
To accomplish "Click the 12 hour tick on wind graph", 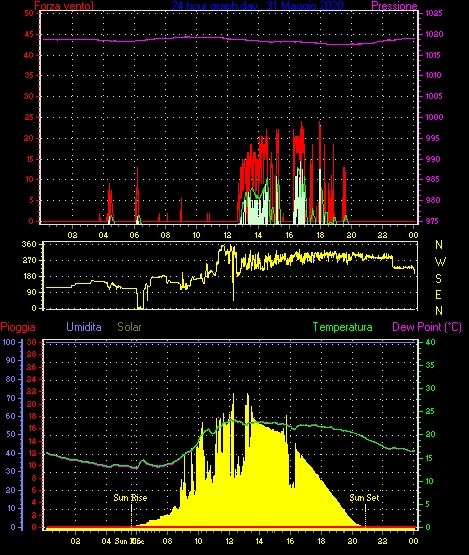I will (x=227, y=235).
